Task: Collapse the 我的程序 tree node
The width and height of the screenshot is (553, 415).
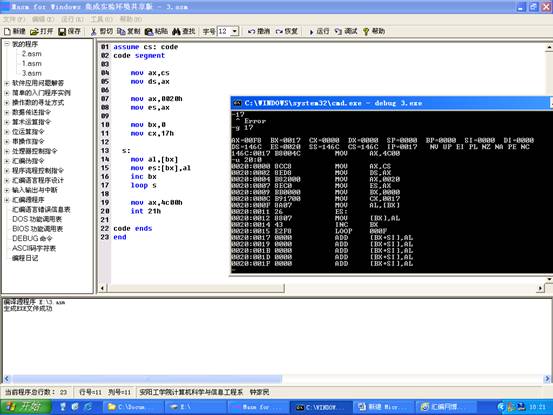Action: point(7,44)
